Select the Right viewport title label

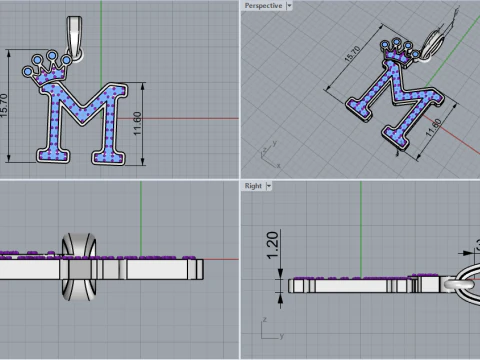253,186
